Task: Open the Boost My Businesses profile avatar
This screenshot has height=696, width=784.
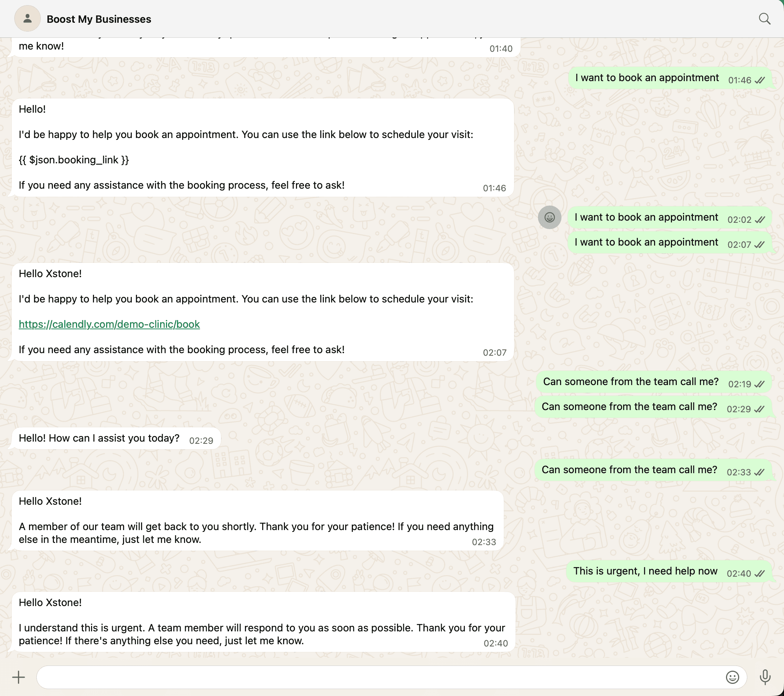Action: [27, 18]
